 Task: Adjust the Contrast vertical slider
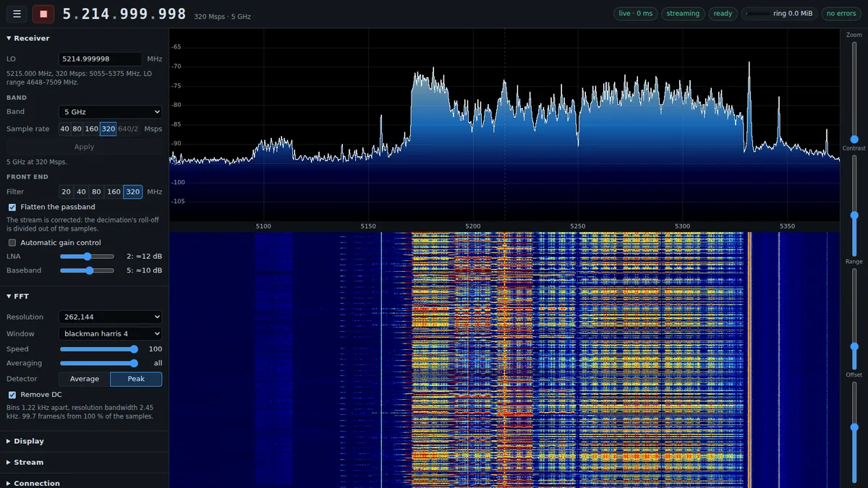click(x=854, y=205)
